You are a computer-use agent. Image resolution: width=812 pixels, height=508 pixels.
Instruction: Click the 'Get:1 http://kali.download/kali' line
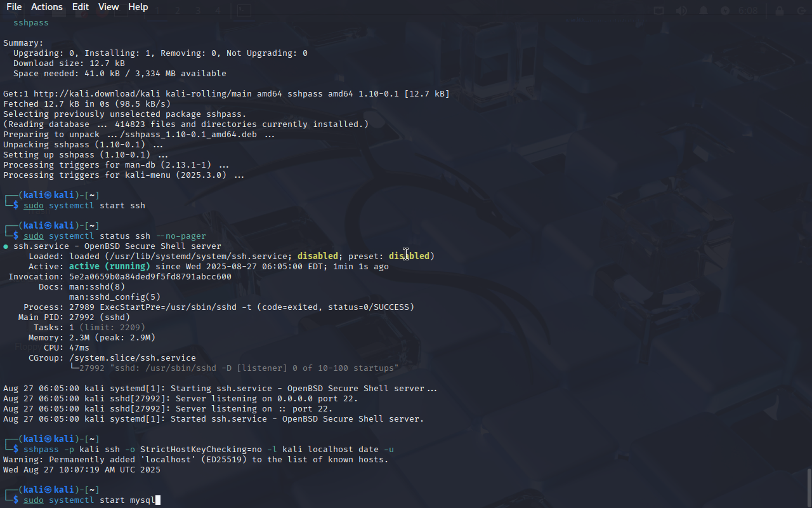226,94
